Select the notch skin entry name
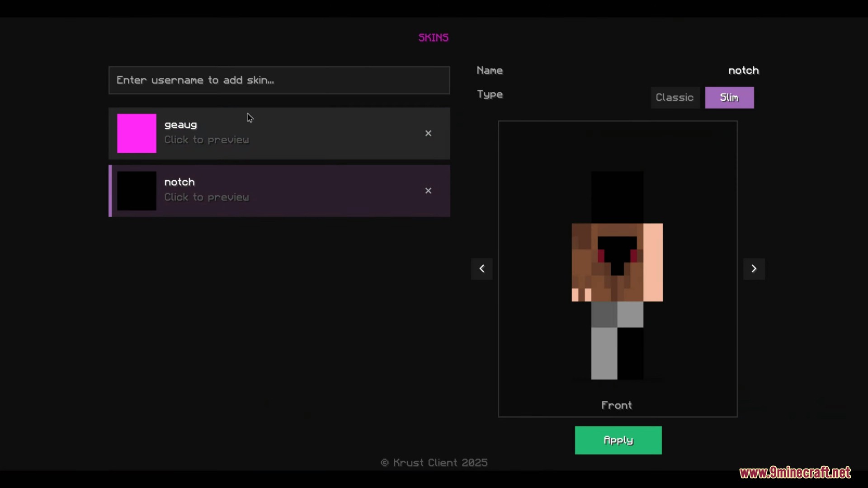Screen dimensions: 868x488 [179, 182]
